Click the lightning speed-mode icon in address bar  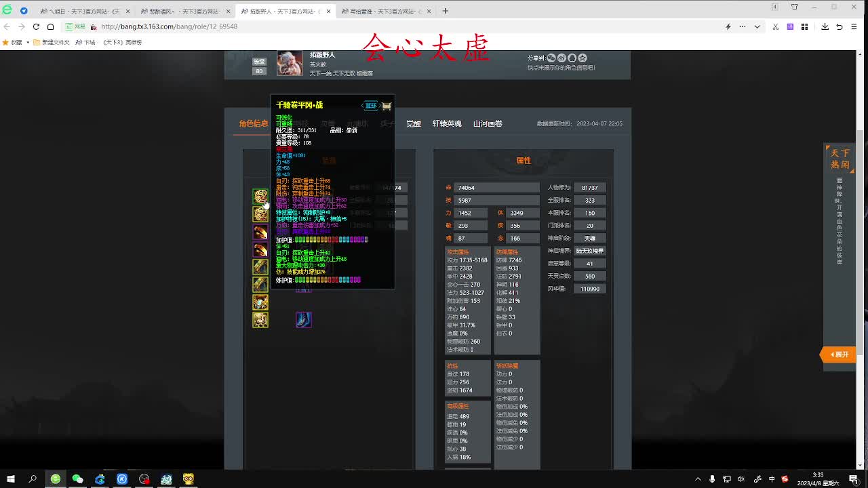click(728, 26)
